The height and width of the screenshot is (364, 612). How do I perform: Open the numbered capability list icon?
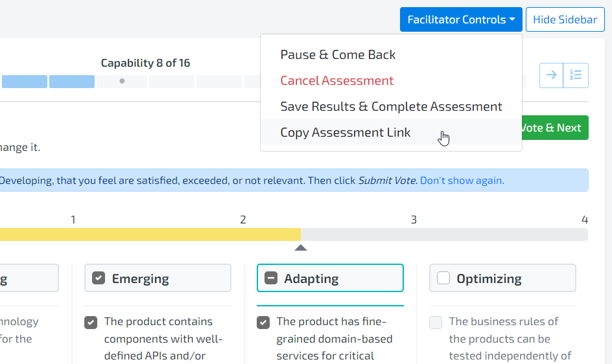[576, 75]
